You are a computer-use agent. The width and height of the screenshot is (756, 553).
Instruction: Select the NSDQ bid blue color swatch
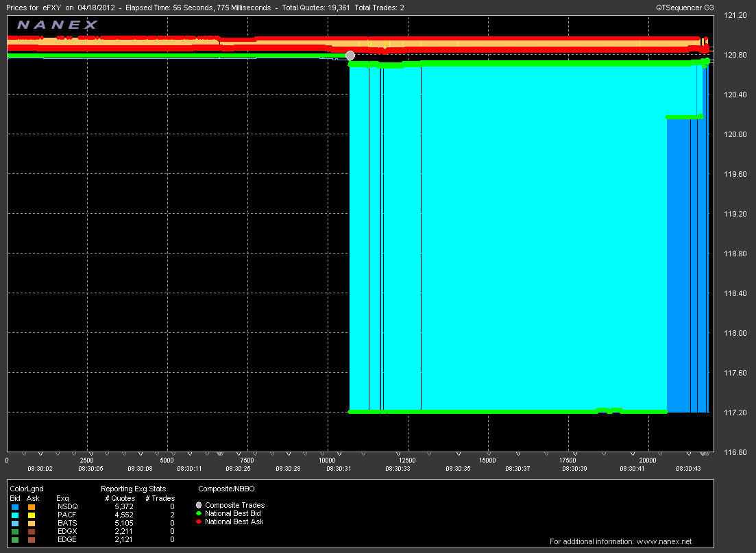coord(15,507)
